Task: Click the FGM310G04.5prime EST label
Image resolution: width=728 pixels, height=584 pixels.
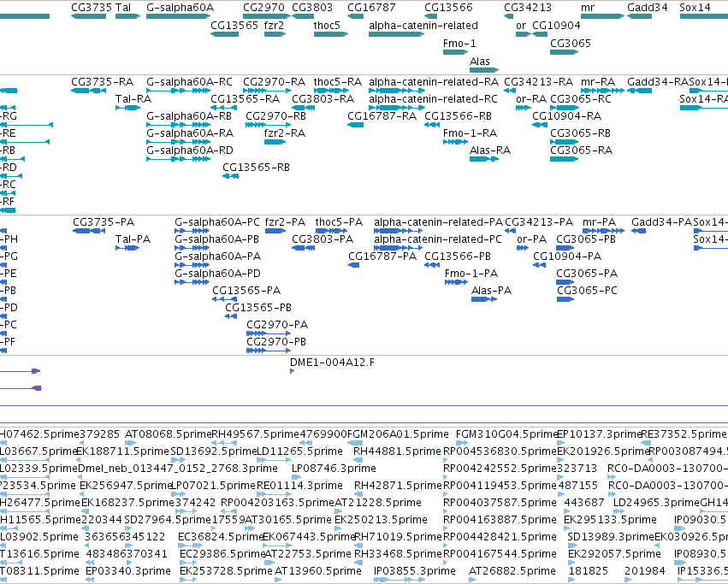Action: pos(506,434)
